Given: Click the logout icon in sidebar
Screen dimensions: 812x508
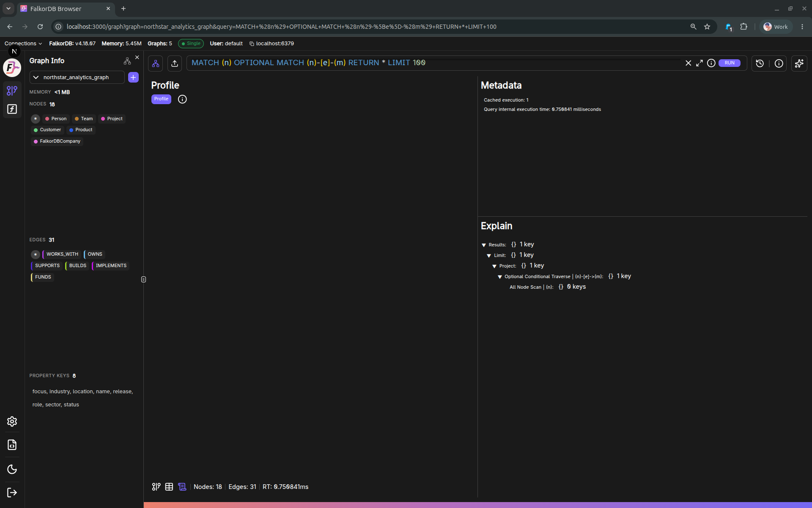Looking at the screenshot, I should coord(12,492).
